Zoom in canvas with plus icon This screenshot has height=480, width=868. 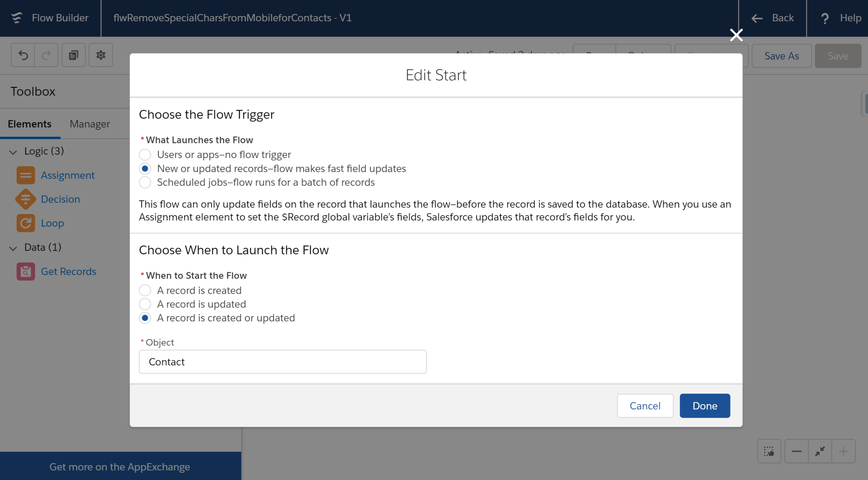click(x=843, y=451)
